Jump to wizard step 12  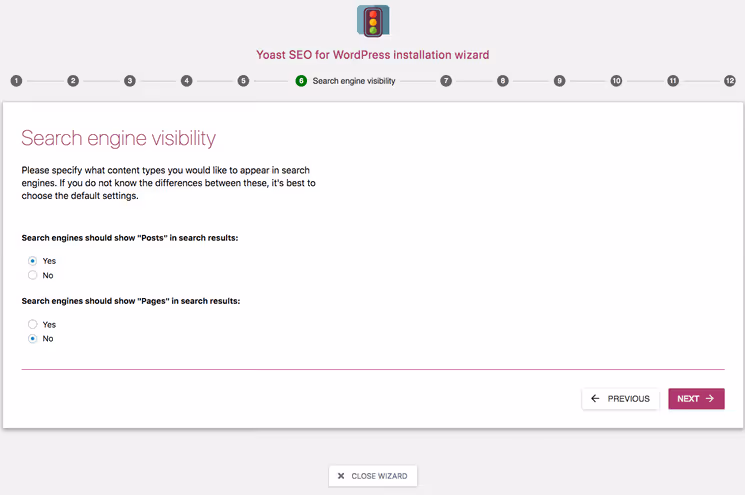[x=730, y=81]
